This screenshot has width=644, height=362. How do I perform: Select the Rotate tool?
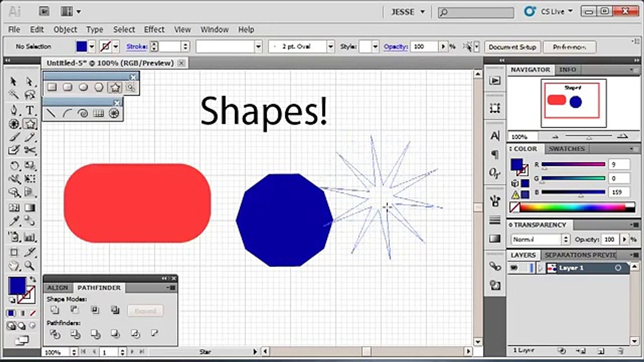click(x=14, y=166)
